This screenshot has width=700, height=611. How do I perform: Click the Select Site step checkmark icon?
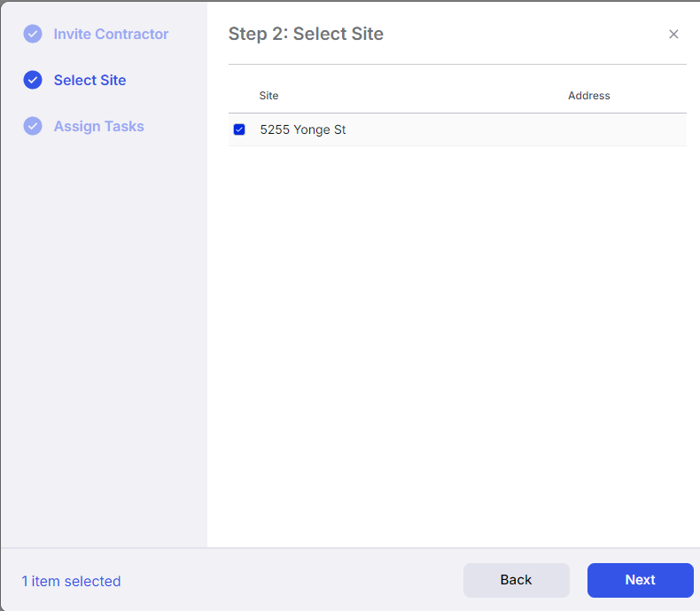(x=33, y=80)
